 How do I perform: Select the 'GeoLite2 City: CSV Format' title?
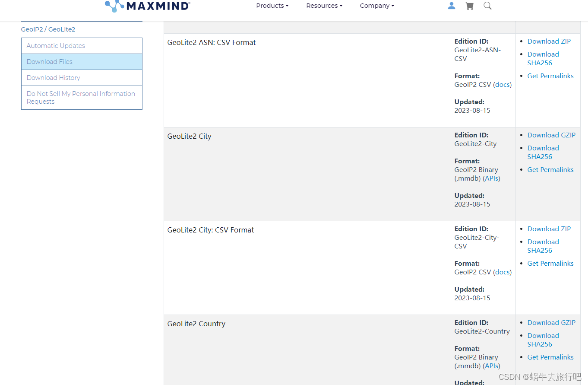tap(211, 230)
